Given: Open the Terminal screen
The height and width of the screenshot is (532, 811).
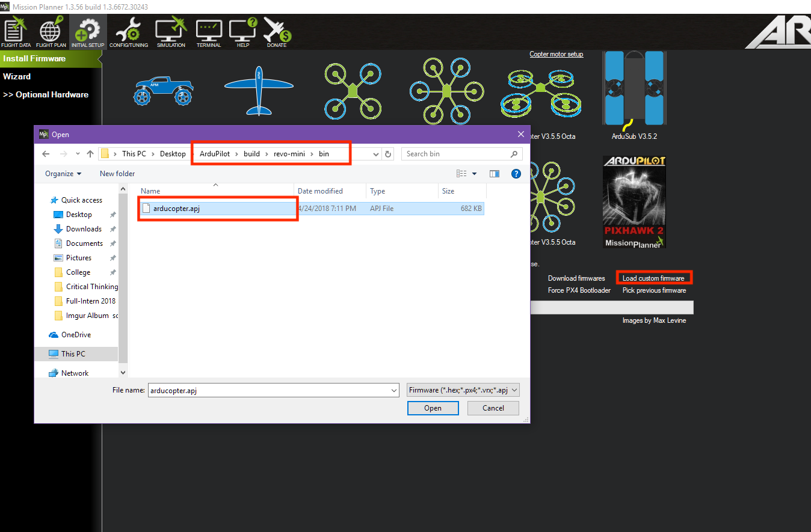Looking at the screenshot, I should [x=209, y=33].
